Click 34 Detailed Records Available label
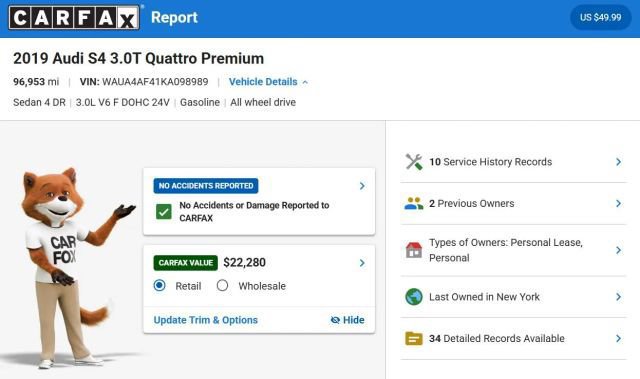 click(x=497, y=339)
